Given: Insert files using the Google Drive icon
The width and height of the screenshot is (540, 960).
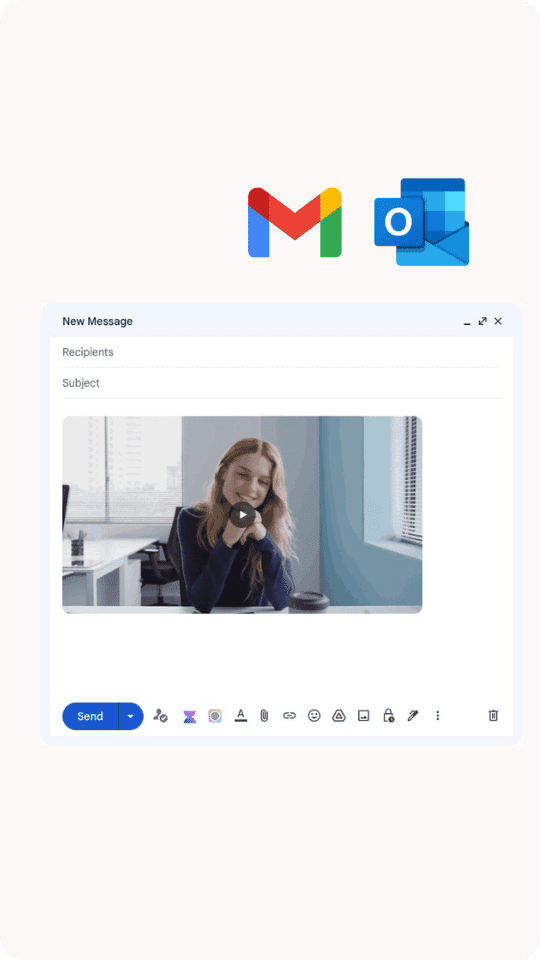Looking at the screenshot, I should click(339, 715).
